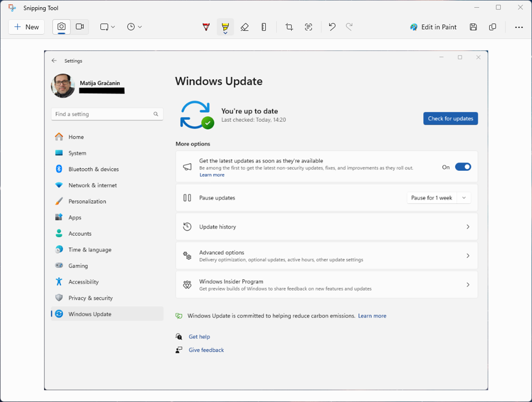This screenshot has height=402, width=532.
Task: Open Windows Insider Program chevron
Action: [x=468, y=284]
